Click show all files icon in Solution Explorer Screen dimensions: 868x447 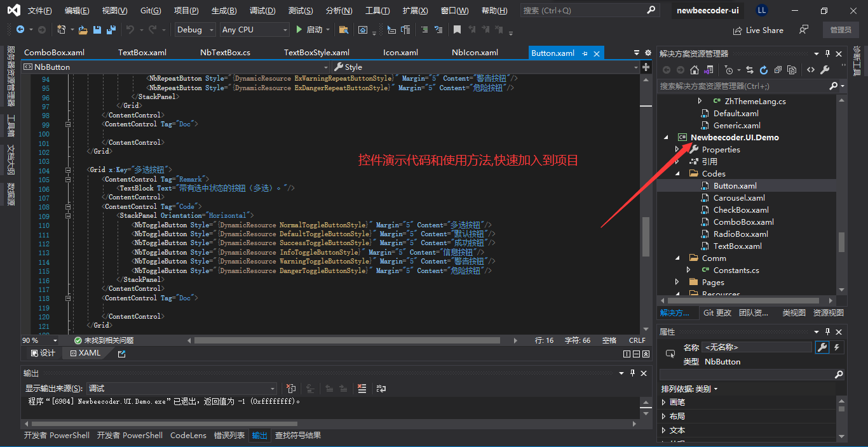point(791,70)
